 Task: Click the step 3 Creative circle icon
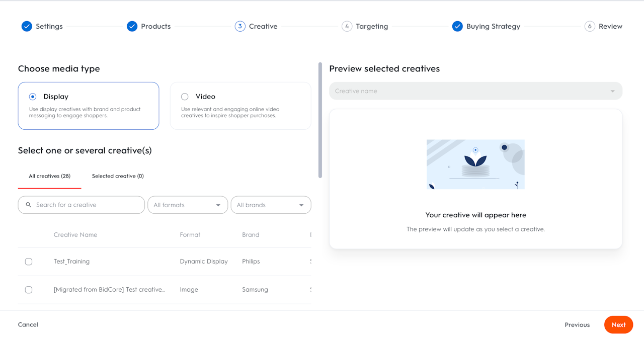point(240,26)
